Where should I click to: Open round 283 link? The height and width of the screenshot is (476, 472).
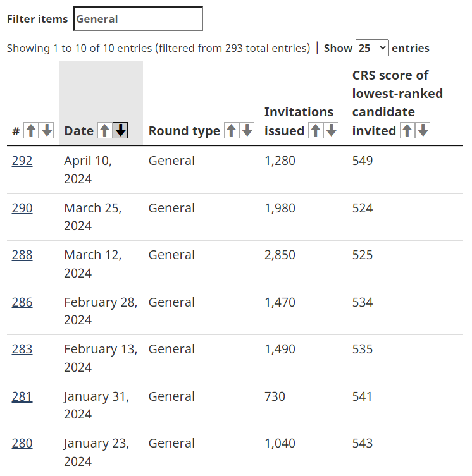click(22, 350)
